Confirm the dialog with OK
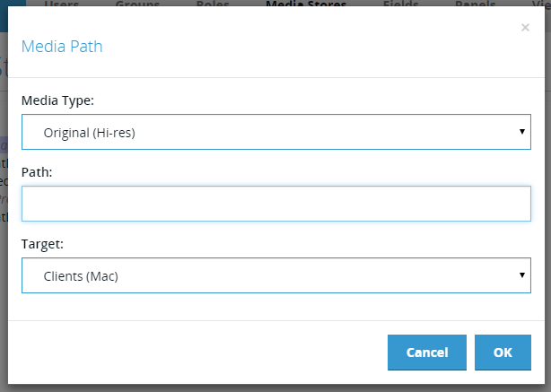Image resolution: width=551 pixels, height=392 pixels. point(503,353)
